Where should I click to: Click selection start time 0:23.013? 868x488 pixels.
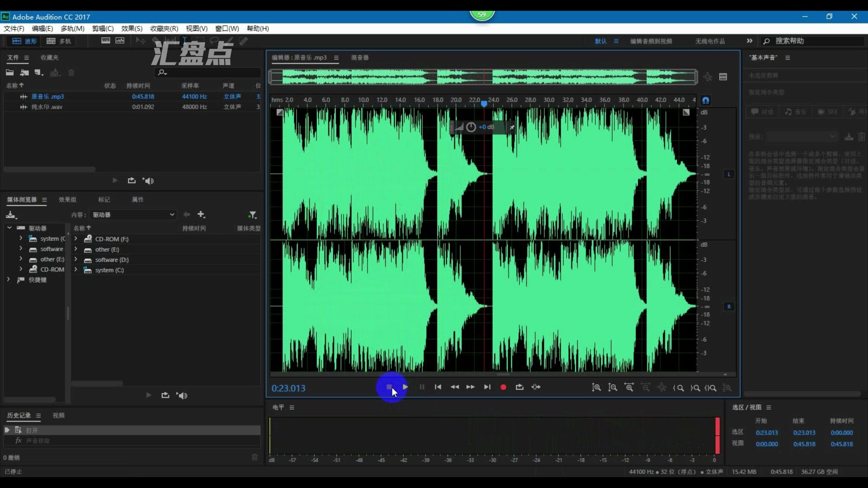point(767,432)
